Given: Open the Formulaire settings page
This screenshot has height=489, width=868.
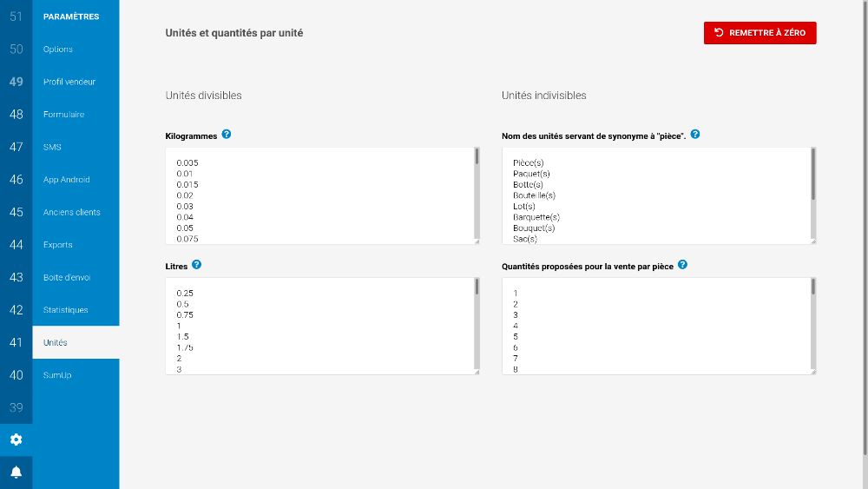Looking at the screenshot, I should tap(63, 115).
